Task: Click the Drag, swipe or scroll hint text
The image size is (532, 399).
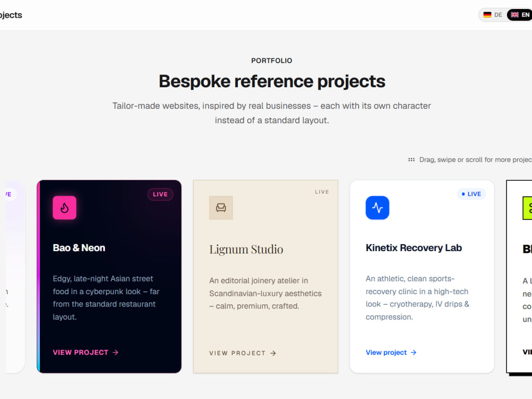Action: coord(475,160)
